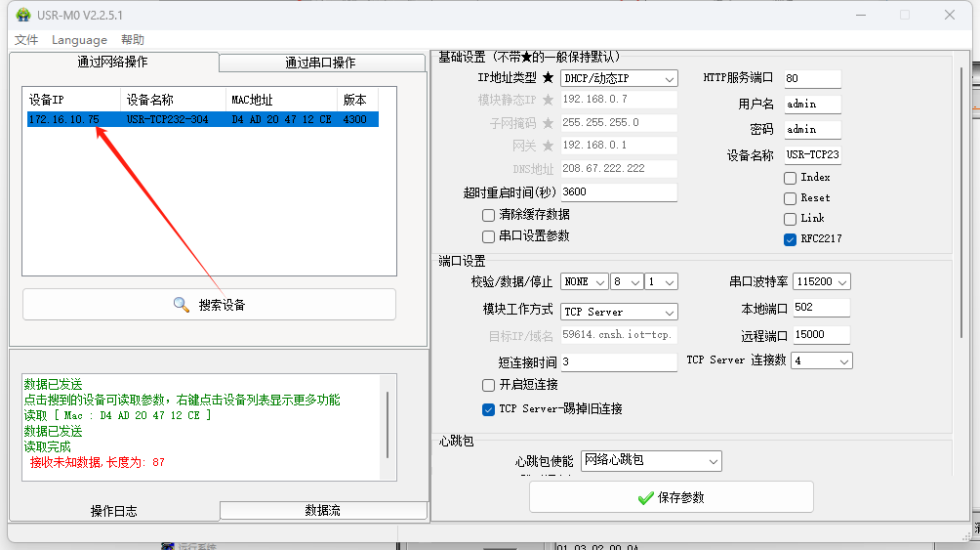Click the log line 接收未知数据,长度为: 87

pyautogui.click(x=97, y=463)
